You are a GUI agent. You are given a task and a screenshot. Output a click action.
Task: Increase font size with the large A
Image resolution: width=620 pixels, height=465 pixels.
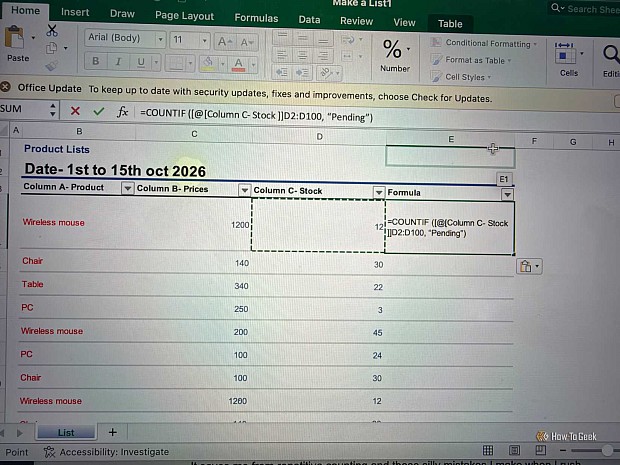225,42
